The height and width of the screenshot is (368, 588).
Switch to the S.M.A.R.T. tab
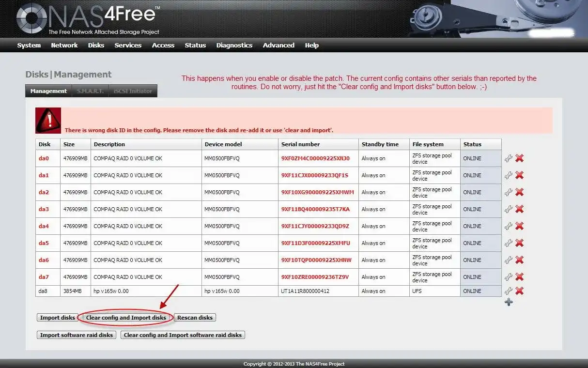[x=90, y=91]
